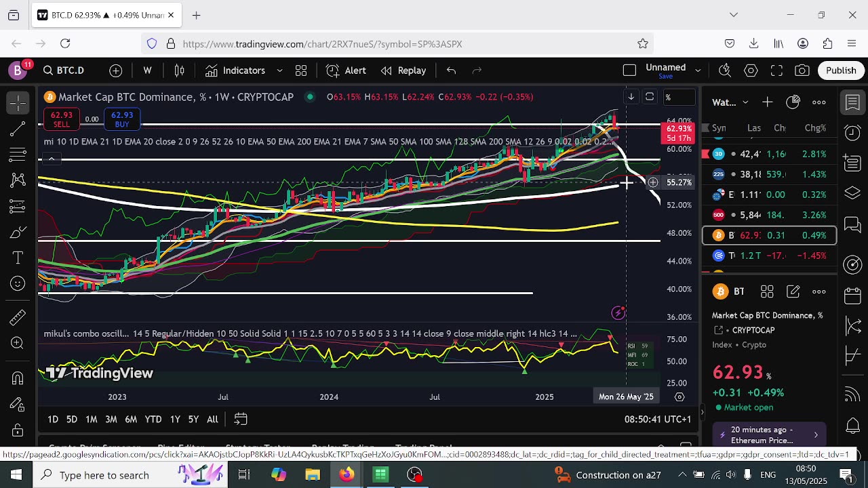
Task: Select 3M time range
Action: (111, 420)
